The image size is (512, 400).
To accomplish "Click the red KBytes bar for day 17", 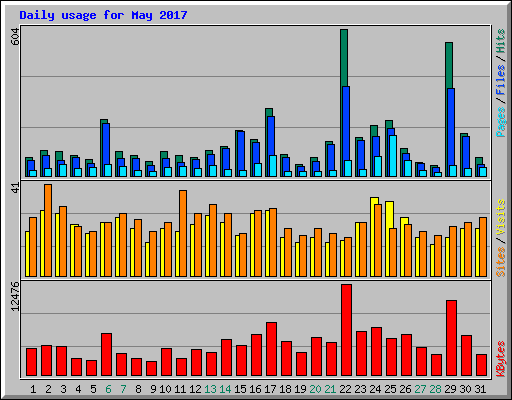I will tap(271, 349).
